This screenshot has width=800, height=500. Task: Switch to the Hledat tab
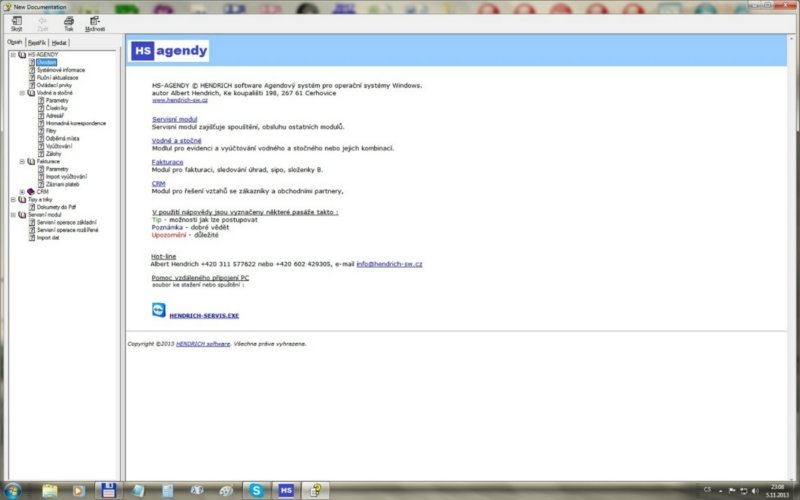[59, 43]
